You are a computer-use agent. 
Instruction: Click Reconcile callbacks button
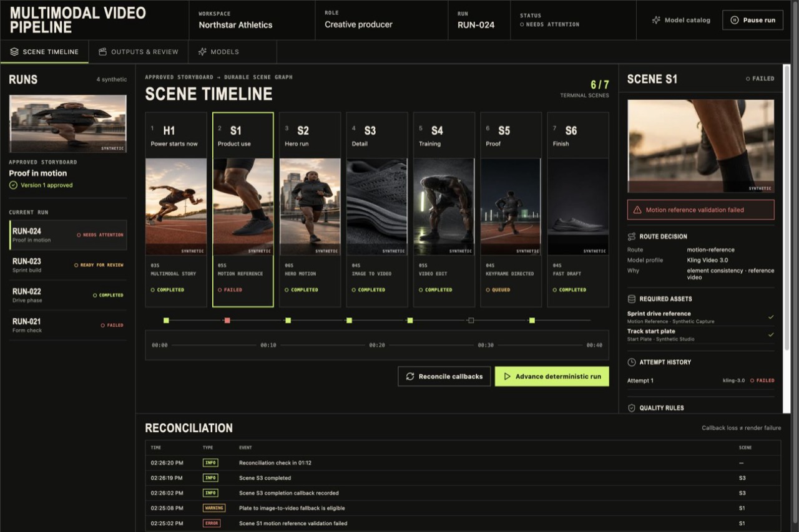pyautogui.click(x=444, y=377)
